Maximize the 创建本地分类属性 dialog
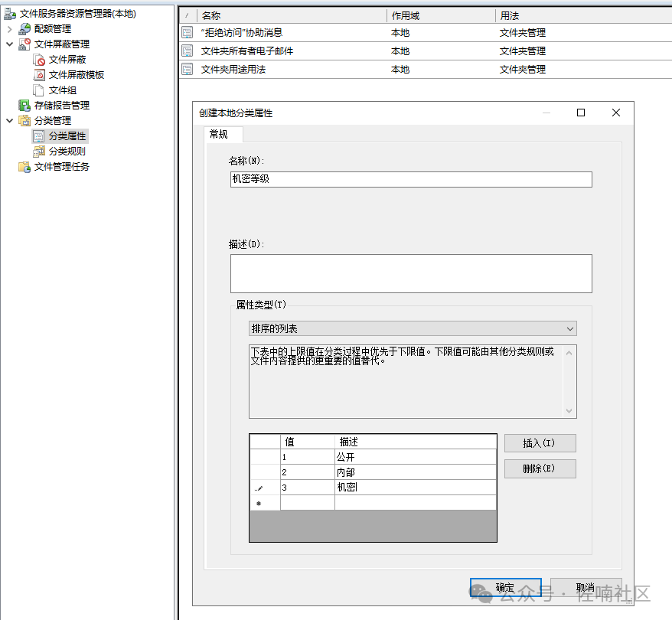This screenshot has height=620, width=672. click(581, 113)
